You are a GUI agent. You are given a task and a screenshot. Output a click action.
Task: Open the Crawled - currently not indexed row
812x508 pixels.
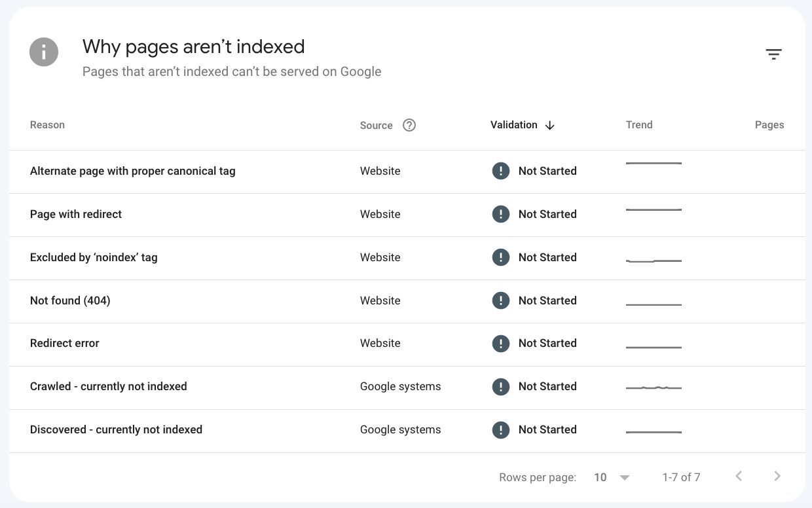109,387
